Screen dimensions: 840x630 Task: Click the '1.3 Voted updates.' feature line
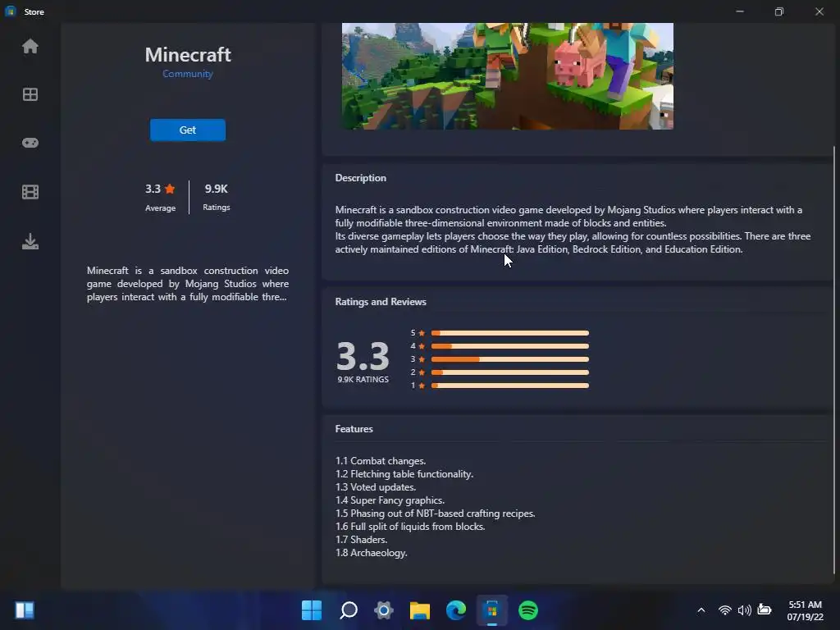[376, 487]
